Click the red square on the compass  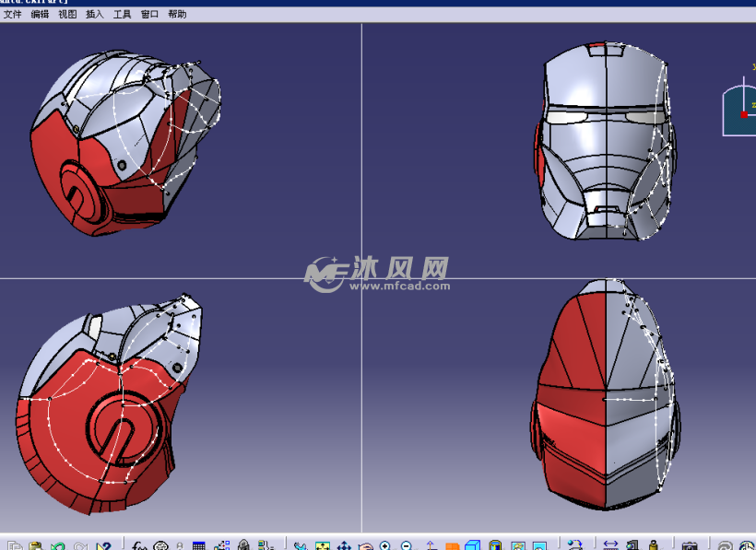[744, 114]
